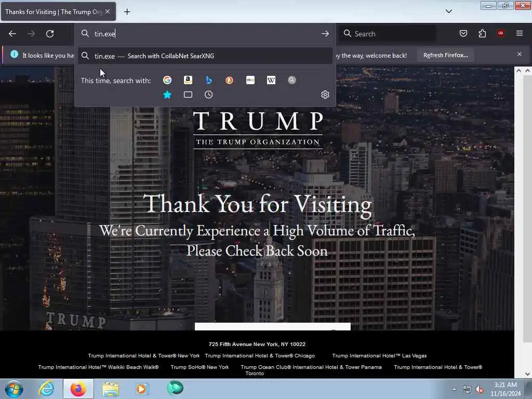Image resolution: width=532 pixels, height=399 pixels.
Task: Search this time with Bing
Action: [209, 80]
